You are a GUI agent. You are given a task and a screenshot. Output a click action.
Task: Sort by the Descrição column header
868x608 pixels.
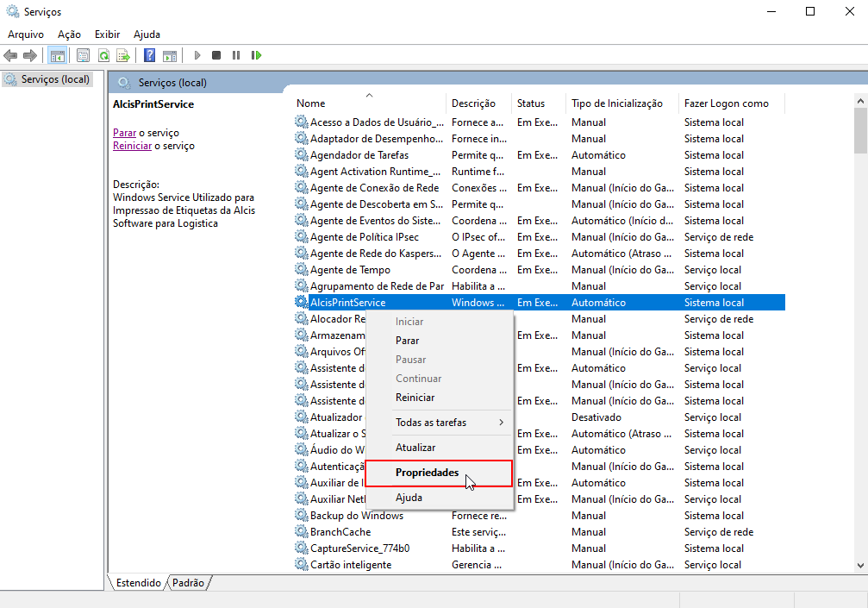pos(478,103)
